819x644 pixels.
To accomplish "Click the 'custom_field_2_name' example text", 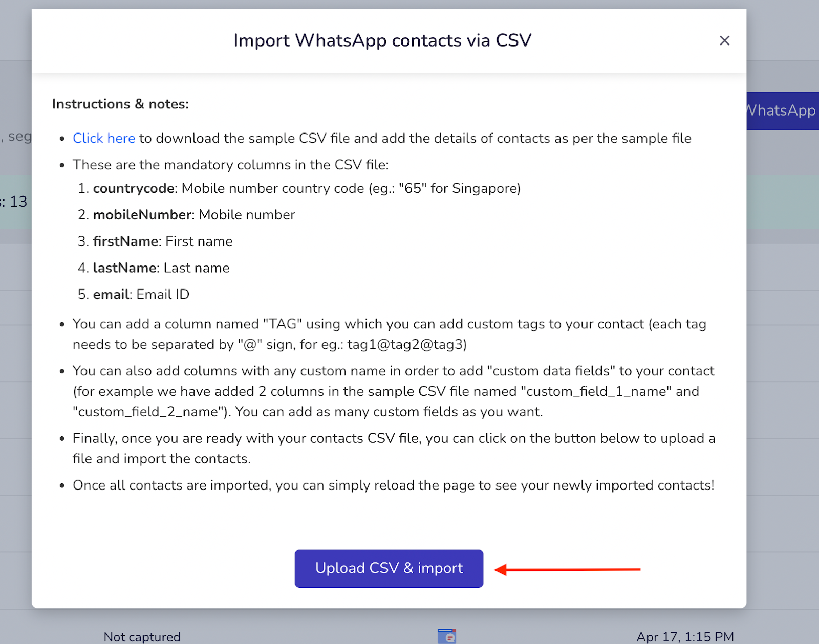I will [x=148, y=412].
